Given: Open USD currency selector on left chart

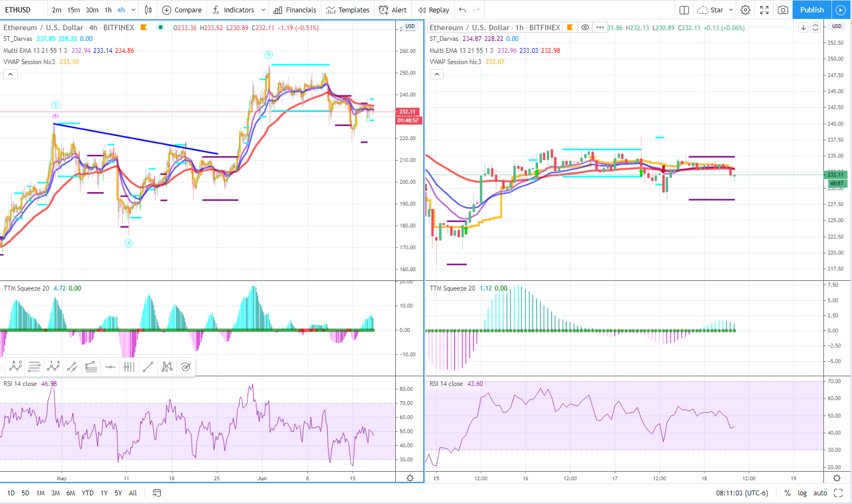Looking at the screenshot, I should [410, 26].
